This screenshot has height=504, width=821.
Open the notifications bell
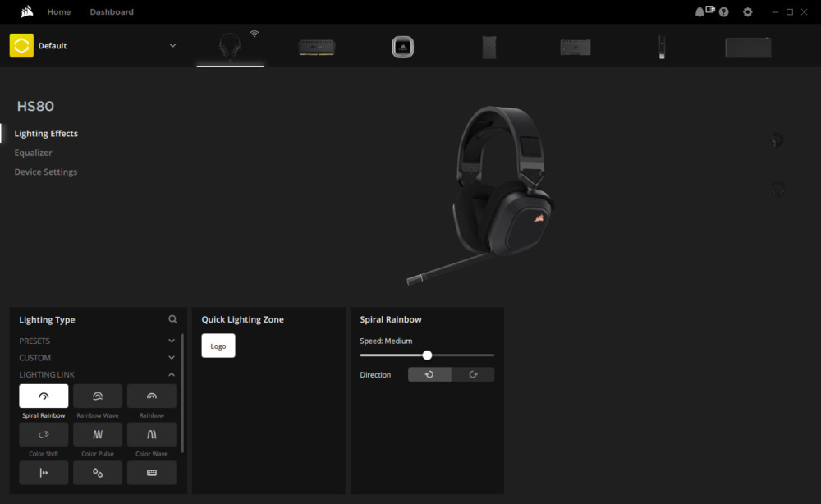pyautogui.click(x=699, y=12)
